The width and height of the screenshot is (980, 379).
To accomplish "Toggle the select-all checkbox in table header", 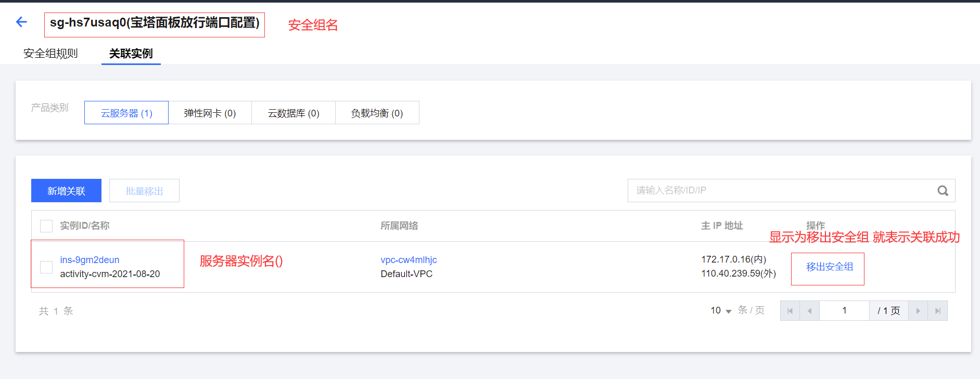I will 46,226.
